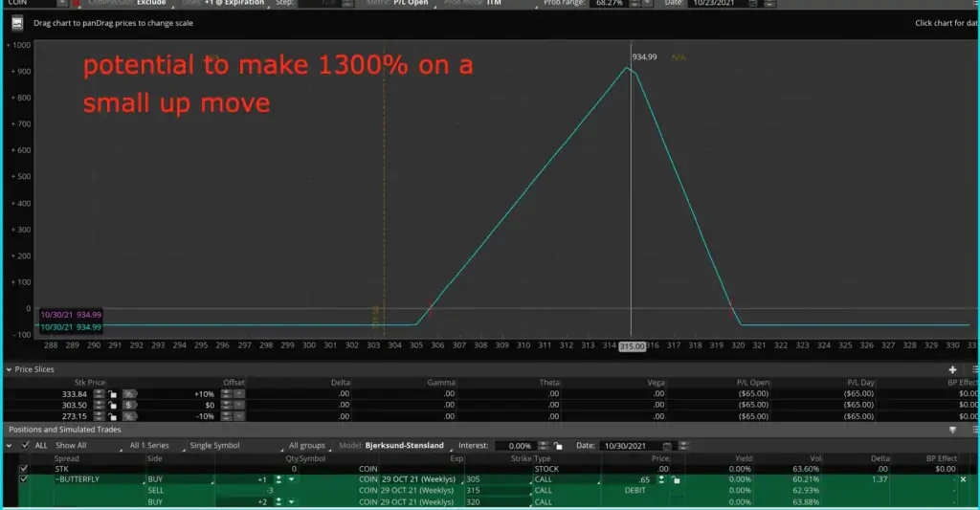Toggle price lock on the butterfly .65 price
980x510 pixels.
coord(676,480)
